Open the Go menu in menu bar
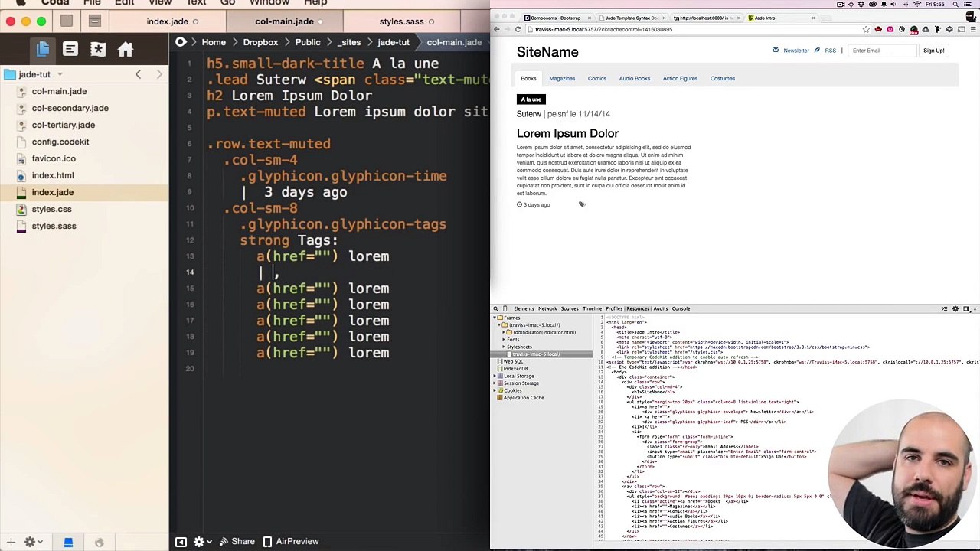This screenshot has height=551, width=980. pos(227,3)
